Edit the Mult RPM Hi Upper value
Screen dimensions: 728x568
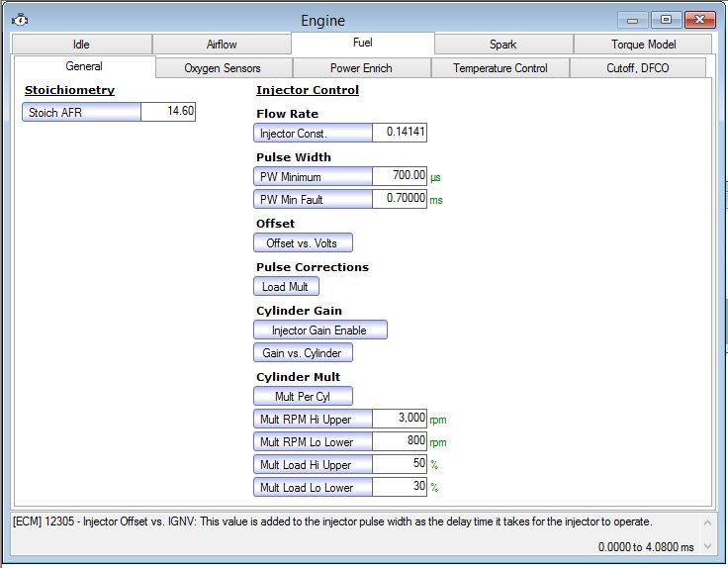pyautogui.click(x=400, y=419)
